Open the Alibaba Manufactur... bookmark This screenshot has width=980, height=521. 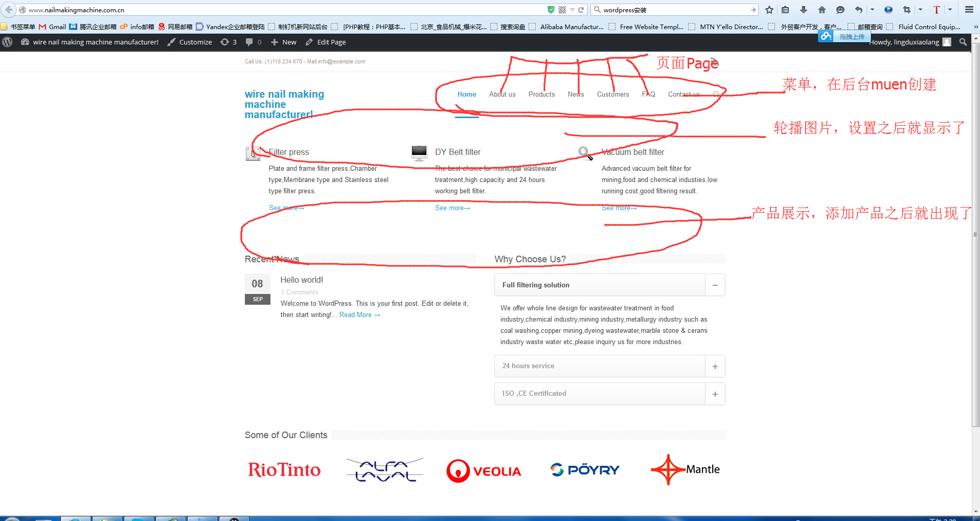point(566,27)
